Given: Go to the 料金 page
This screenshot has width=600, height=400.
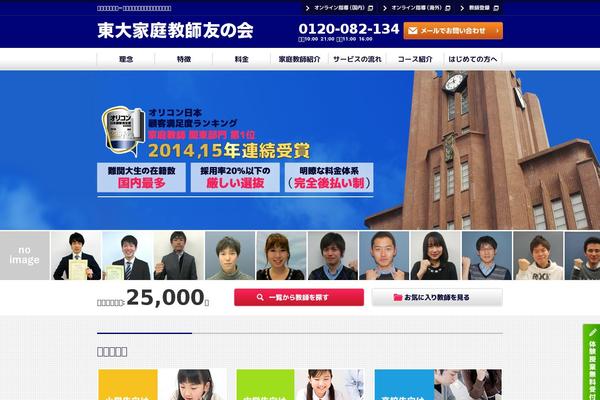Looking at the screenshot, I should coord(241,59).
